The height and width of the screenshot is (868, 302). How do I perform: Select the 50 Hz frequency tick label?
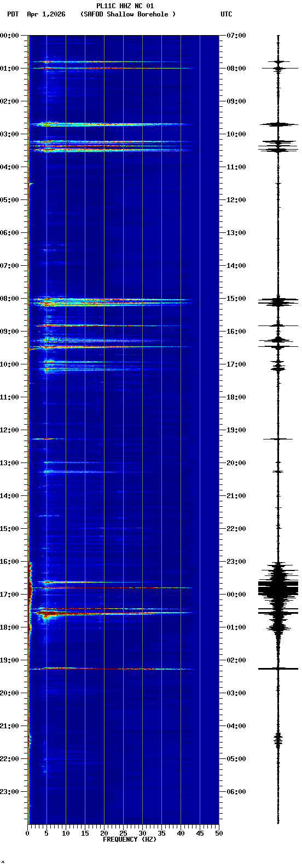click(x=219, y=833)
